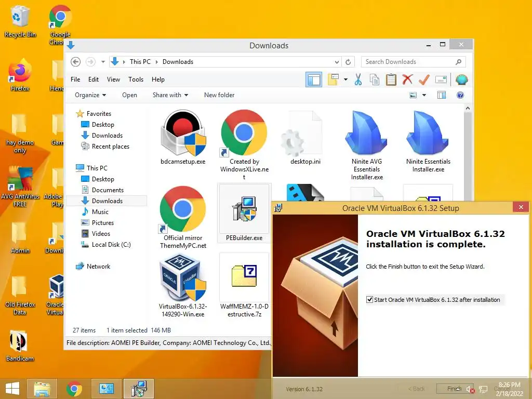This screenshot has width=532, height=399.
Task: Expand the folder options dropdown arrow
Action: (345, 79)
